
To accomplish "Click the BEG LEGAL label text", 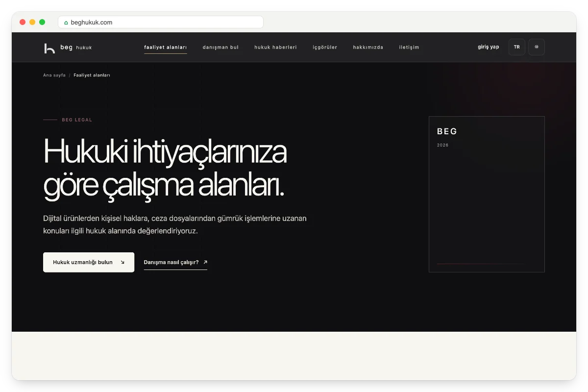I will (77, 120).
